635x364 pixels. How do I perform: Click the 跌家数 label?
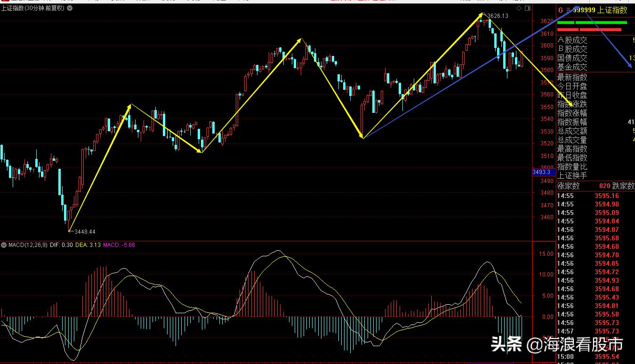[623, 186]
